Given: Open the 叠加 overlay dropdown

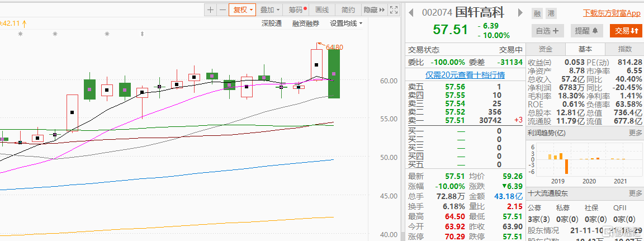Looking at the screenshot, I should [270, 10].
